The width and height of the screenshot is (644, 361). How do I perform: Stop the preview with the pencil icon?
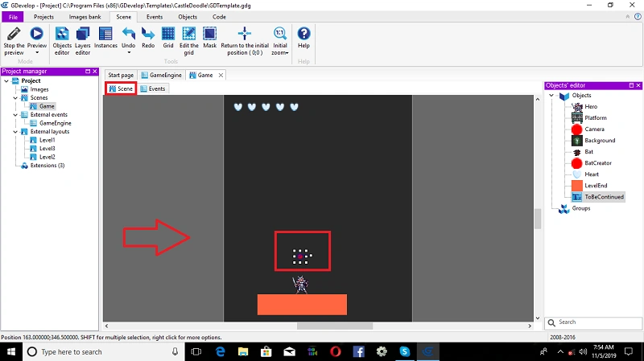(14, 41)
